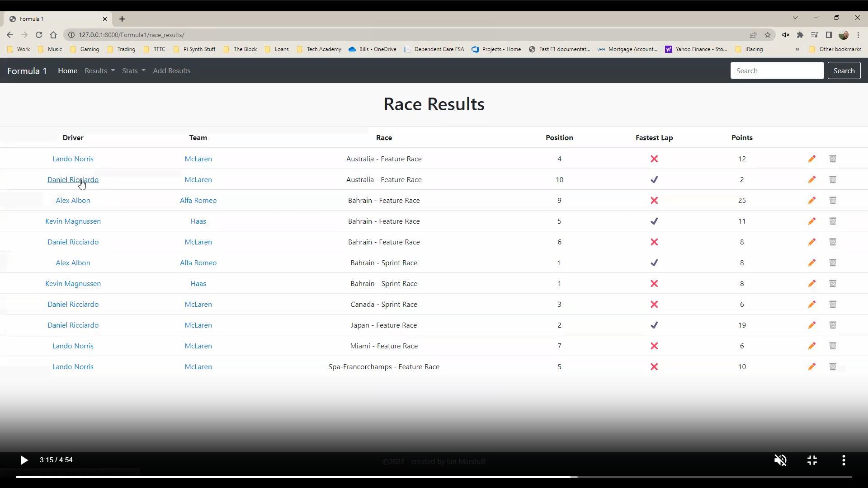The image size is (868, 488).
Task: Edit Alex Albon's Bahrain Feature Race result
Action: coord(812,200)
